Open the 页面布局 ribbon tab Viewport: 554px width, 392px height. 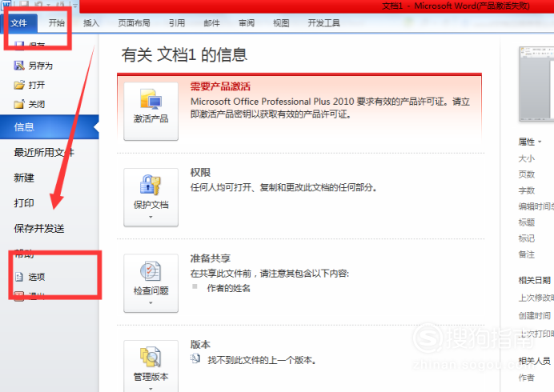click(x=134, y=23)
